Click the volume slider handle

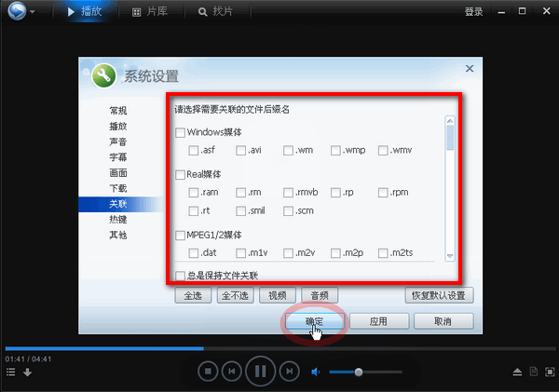[359, 372]
